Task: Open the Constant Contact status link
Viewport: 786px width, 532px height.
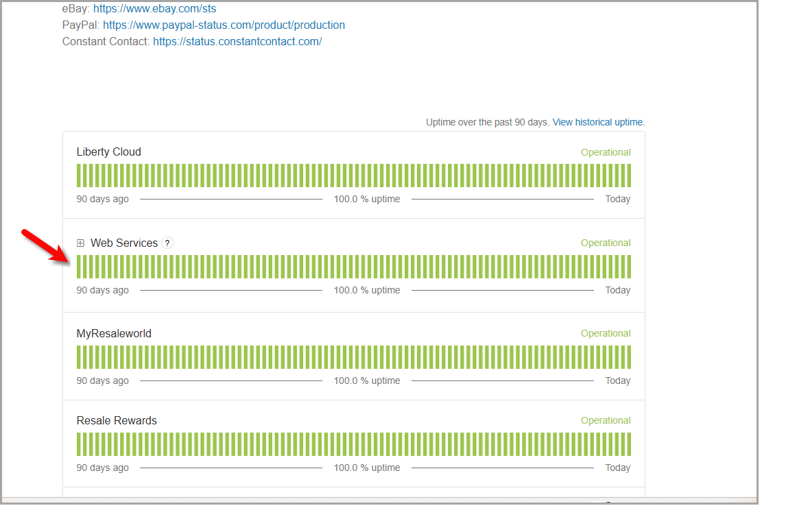Action: click(237, 42)
